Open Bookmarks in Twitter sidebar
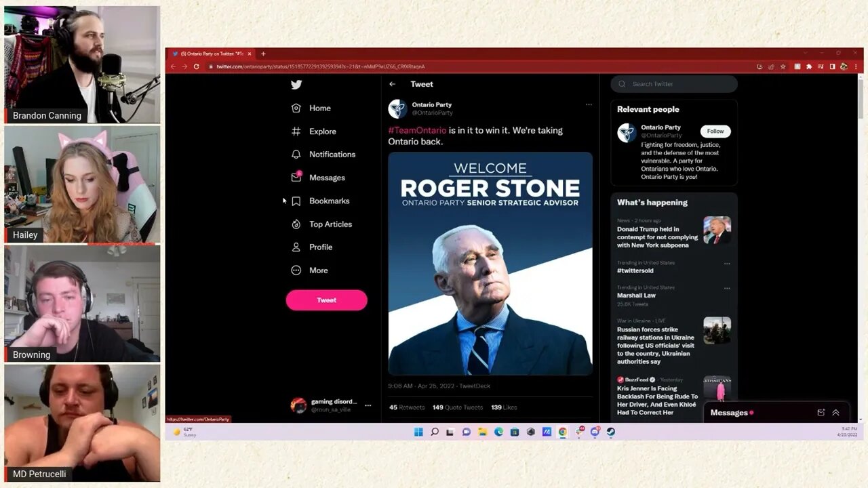868x488 pixels. 321,201
